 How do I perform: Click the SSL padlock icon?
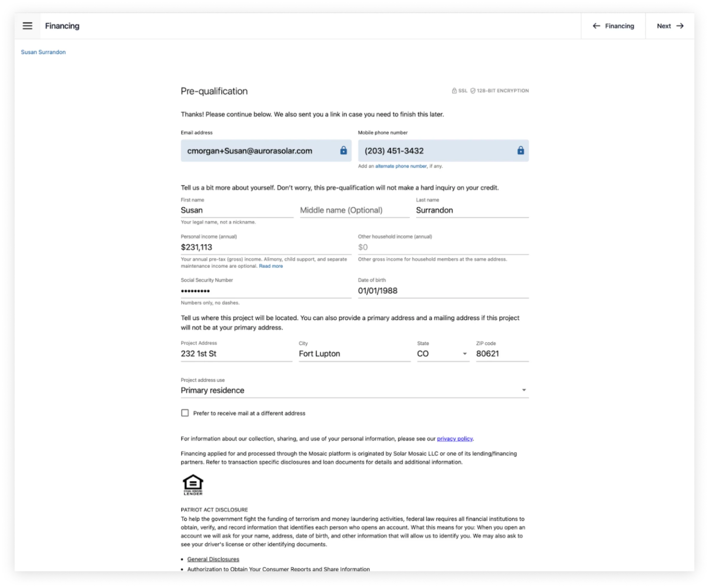[454, 91]
